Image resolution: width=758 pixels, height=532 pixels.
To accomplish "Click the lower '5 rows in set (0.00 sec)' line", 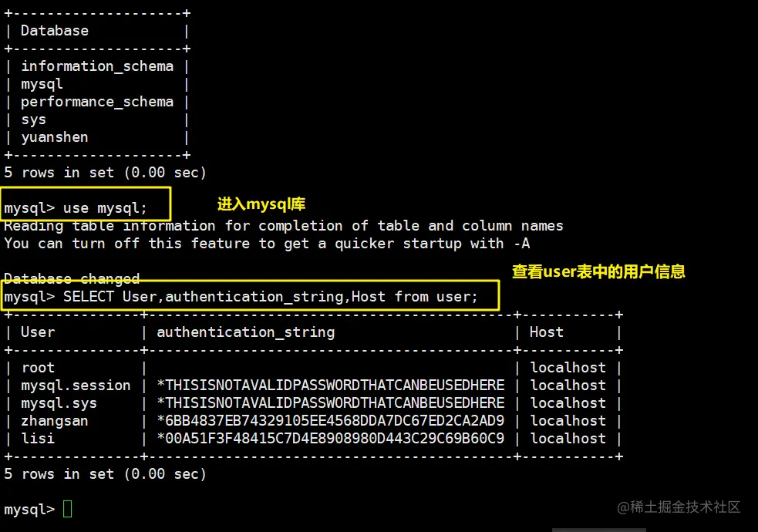I will tap(106, 474).
